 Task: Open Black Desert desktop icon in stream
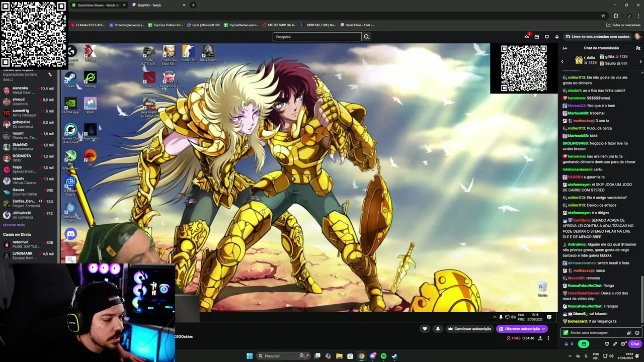point(208,53)
